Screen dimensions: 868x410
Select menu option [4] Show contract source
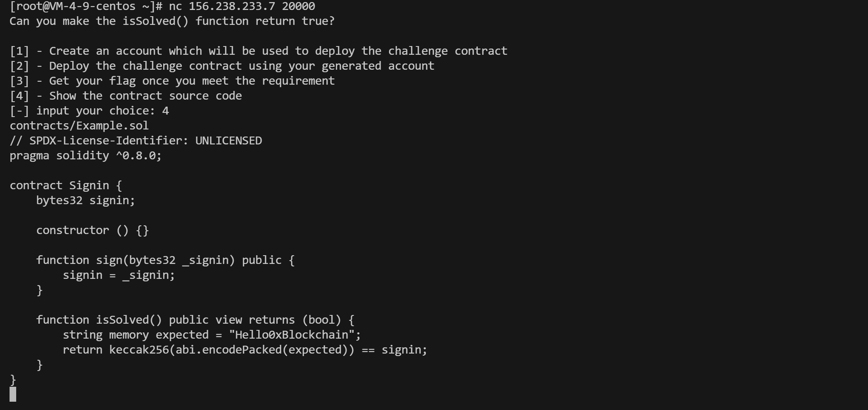click(126, 96)
